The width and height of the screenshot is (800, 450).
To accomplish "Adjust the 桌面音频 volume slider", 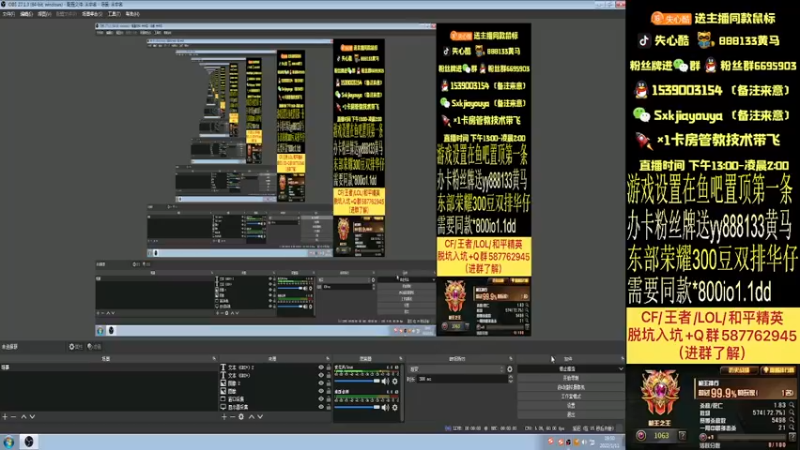I will [x=357, y=407].
